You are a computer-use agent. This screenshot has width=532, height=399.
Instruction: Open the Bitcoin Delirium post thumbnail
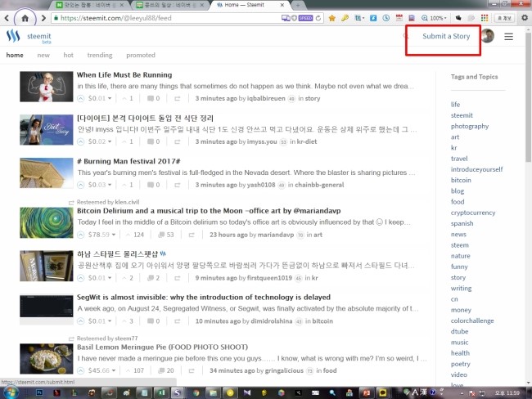click(47, 222)
